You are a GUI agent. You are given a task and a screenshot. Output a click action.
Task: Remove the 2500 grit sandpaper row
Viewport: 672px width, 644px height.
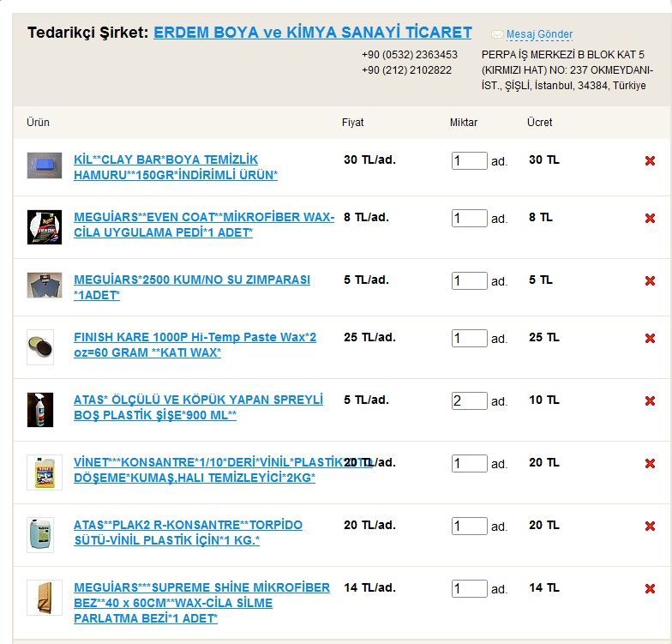650,280
